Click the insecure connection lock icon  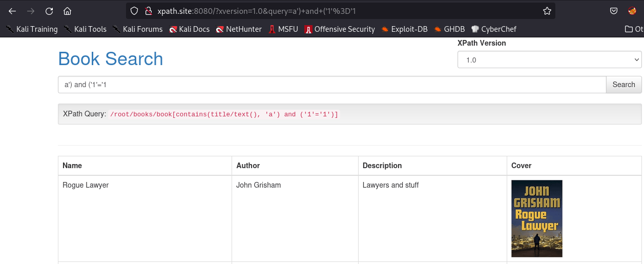(x=149, y=11)
